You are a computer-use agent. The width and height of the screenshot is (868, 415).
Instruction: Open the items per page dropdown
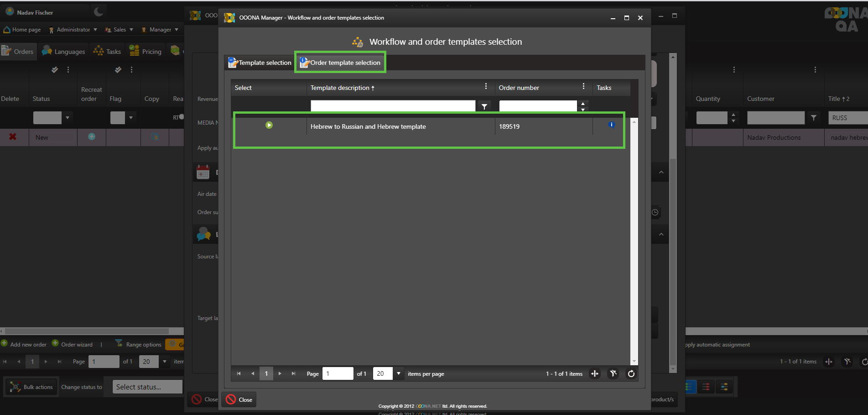(399, 374)
